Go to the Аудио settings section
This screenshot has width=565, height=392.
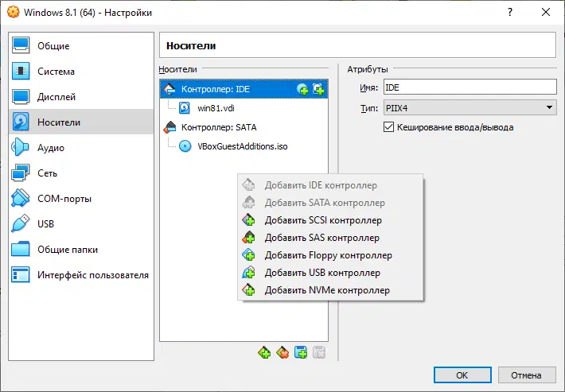click(51, 148)
